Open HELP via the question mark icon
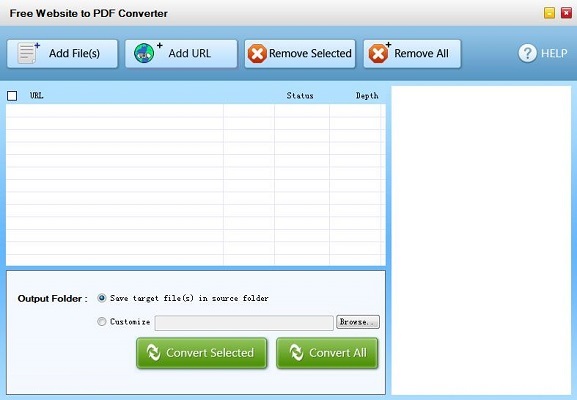The image size is (577, 400). [527, 53]
